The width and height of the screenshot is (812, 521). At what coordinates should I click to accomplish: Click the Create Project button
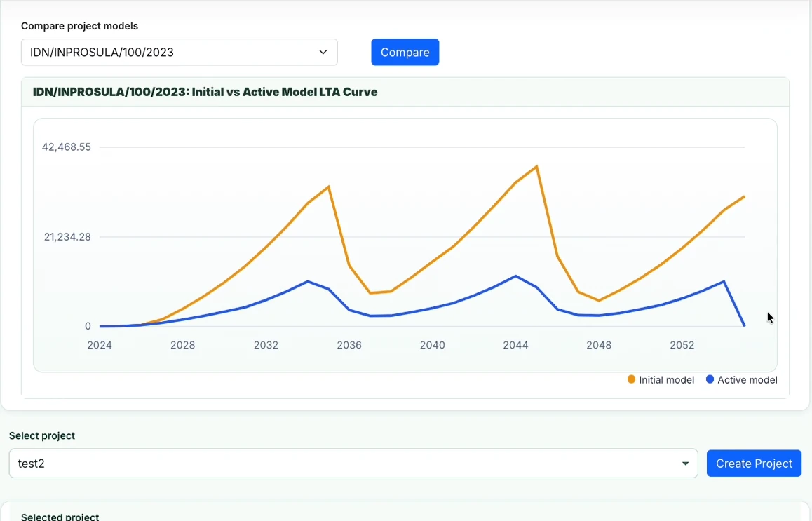(754, 464)
